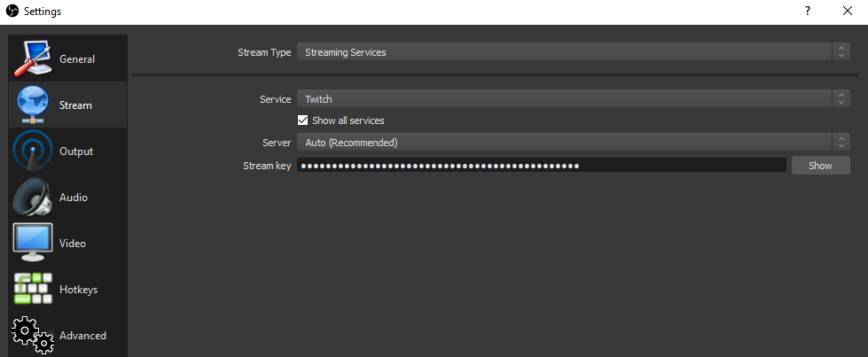This screenshot has width=868, height=357.
Task: Click the Hotkeys keyboard icon
Action: [x=33, y=290]
